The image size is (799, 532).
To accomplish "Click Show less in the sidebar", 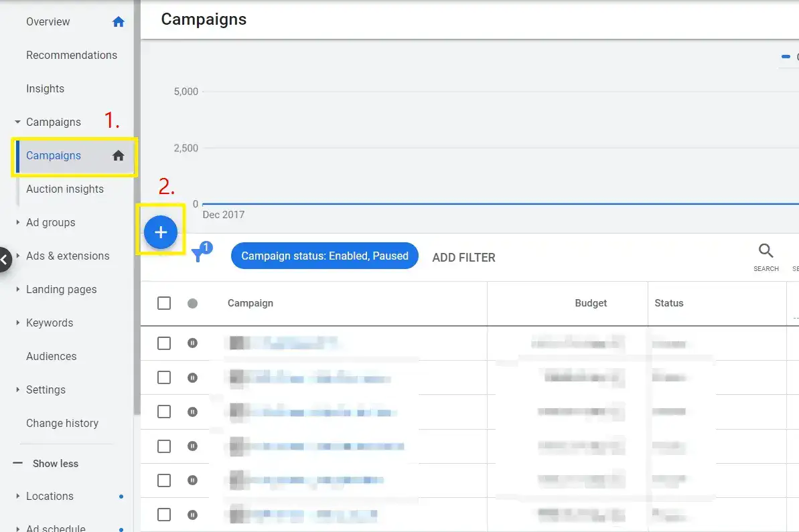I will [x=54, y=463].
